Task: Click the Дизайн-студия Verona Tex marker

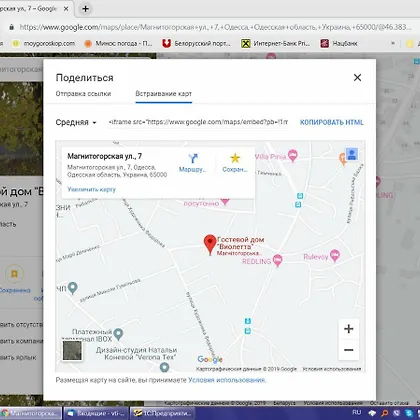Action: coord(164,367)
